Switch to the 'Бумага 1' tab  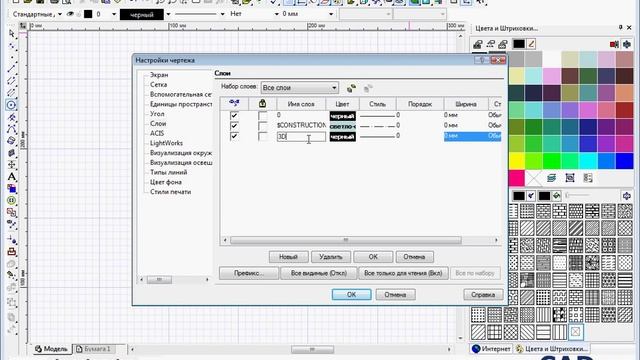click(94, 349)
